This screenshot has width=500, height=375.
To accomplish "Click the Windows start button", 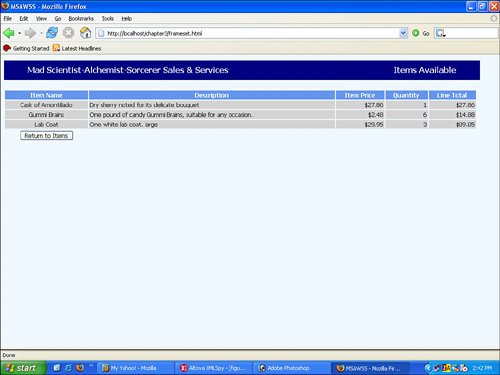I will pyautogui.click(x=23, y=368).
